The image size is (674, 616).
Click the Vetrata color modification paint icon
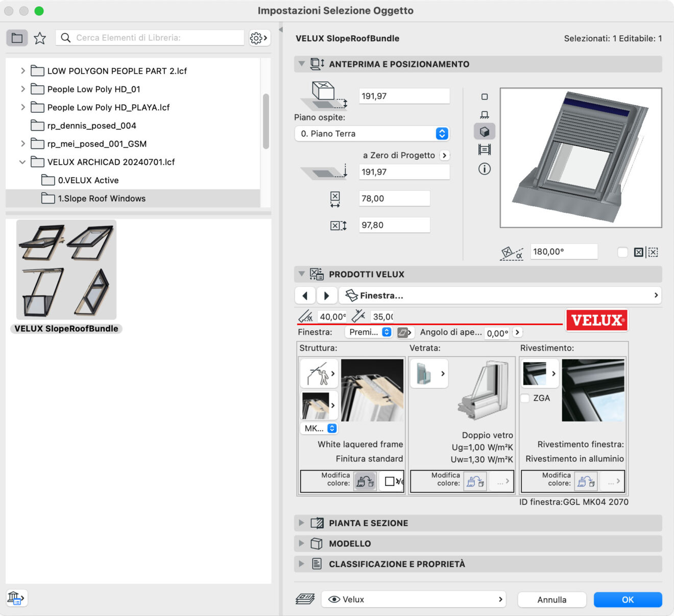(475, 481)
